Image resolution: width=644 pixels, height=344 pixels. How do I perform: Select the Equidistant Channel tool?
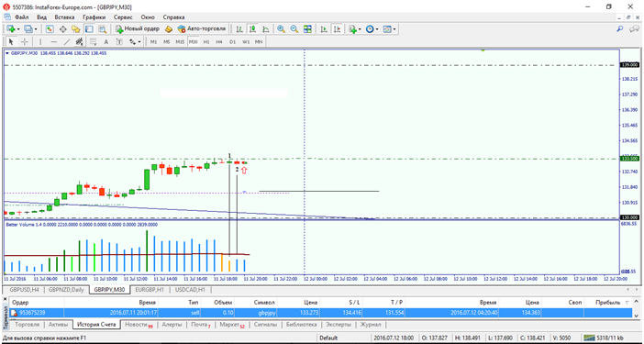point(80,41)
